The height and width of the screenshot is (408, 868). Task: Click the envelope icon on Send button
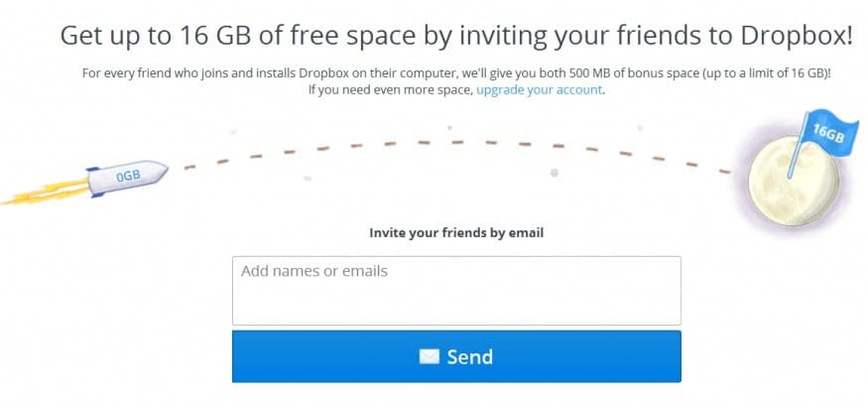pyautogui.click(x=430, y=356)
